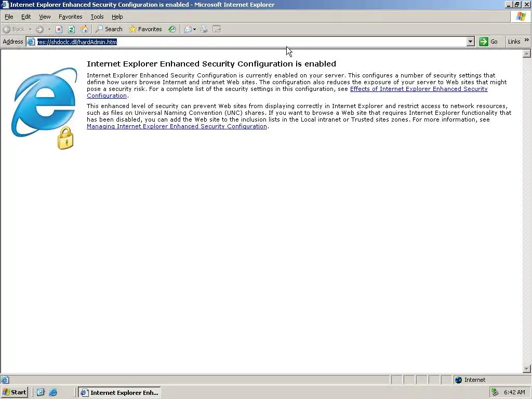Click the Mail toolbar icon

(x=188, y=29)
